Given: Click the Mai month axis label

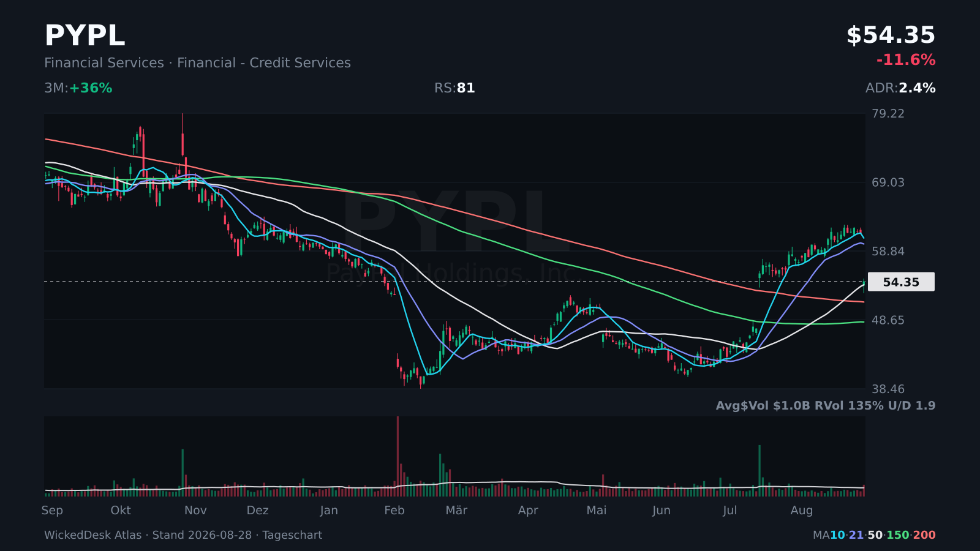Looking at the screenshot, I should (x=597, y=511).
